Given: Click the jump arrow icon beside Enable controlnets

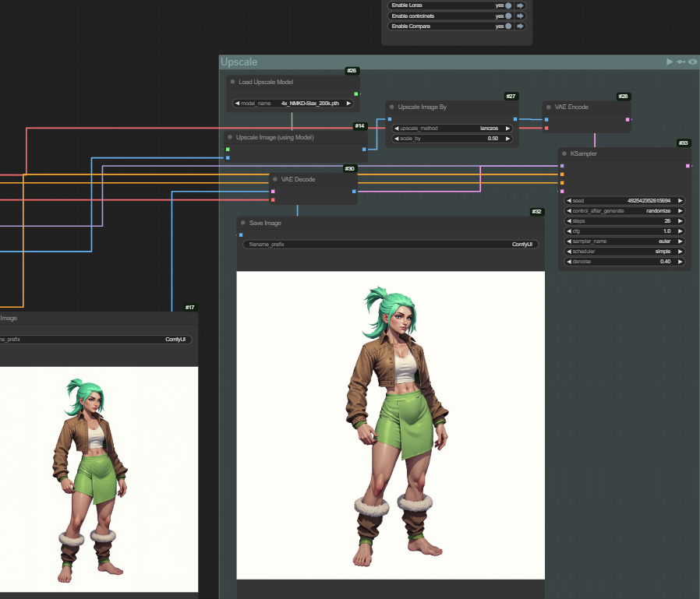Looking at the screenshot, I should [x=520, y=16].
